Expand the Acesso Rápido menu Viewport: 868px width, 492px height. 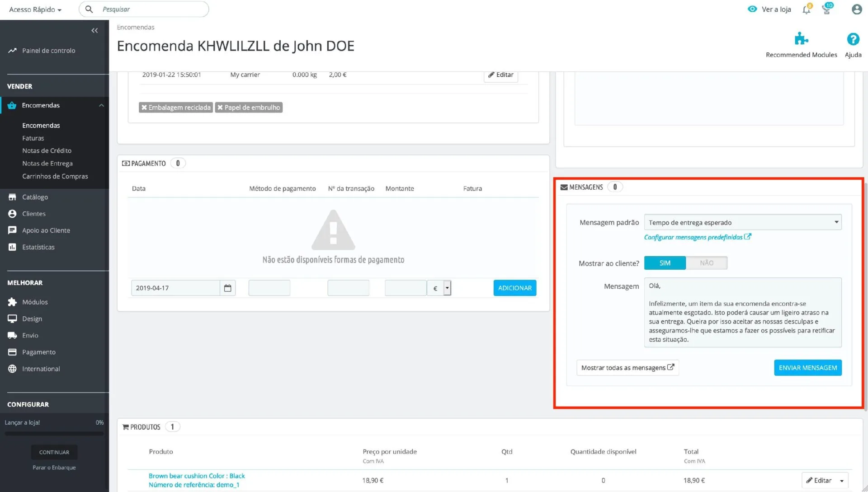pos(35,9)
